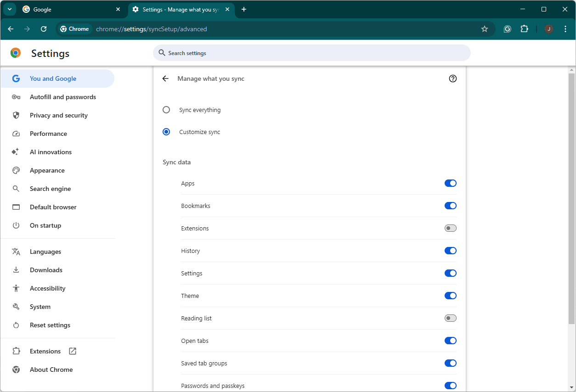
Task: Open the Extensions puzzle icon in toolbar
Action: (524, 29)
